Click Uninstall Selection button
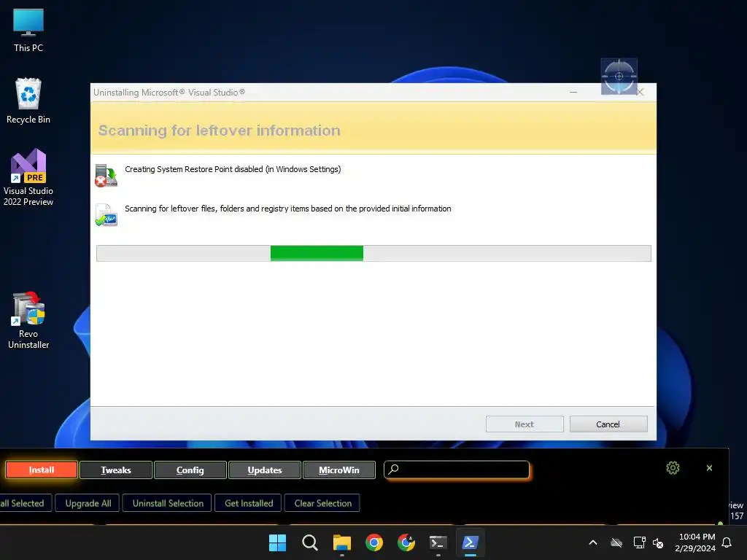 (168, 503)
